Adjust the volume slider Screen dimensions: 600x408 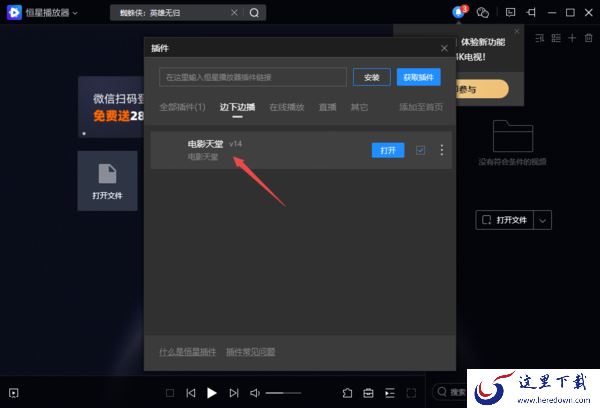coord(283,393)
